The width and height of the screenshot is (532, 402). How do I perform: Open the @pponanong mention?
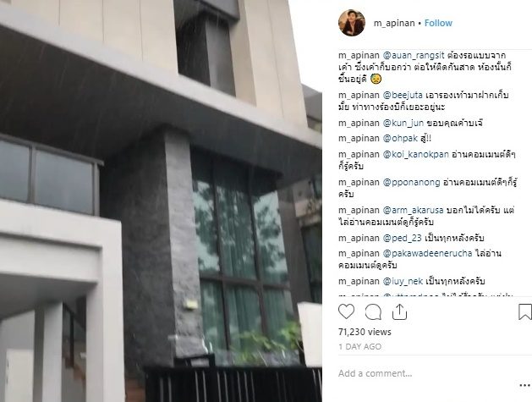[412, 182]
